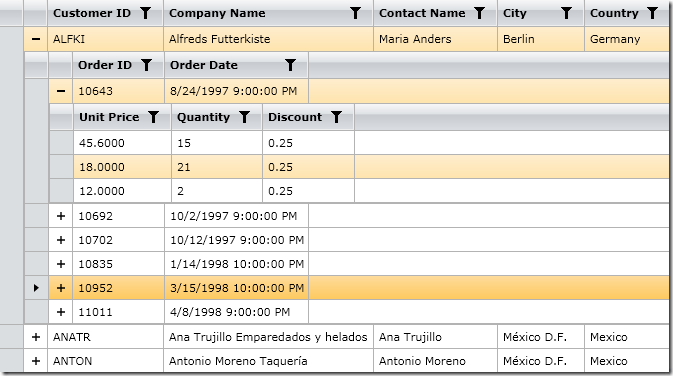Collapse order 10643 details
This screenshot has height=376, width=673.
tap(61, 91)
